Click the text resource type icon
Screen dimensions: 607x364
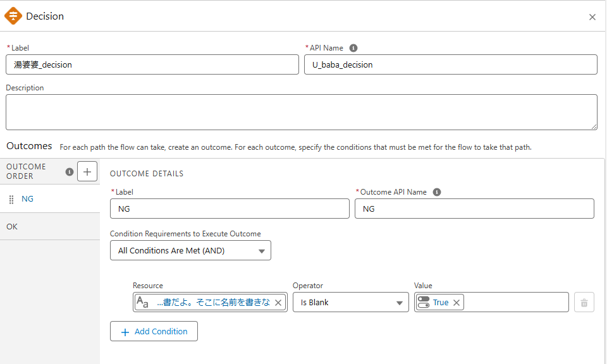tap(143, 303)
